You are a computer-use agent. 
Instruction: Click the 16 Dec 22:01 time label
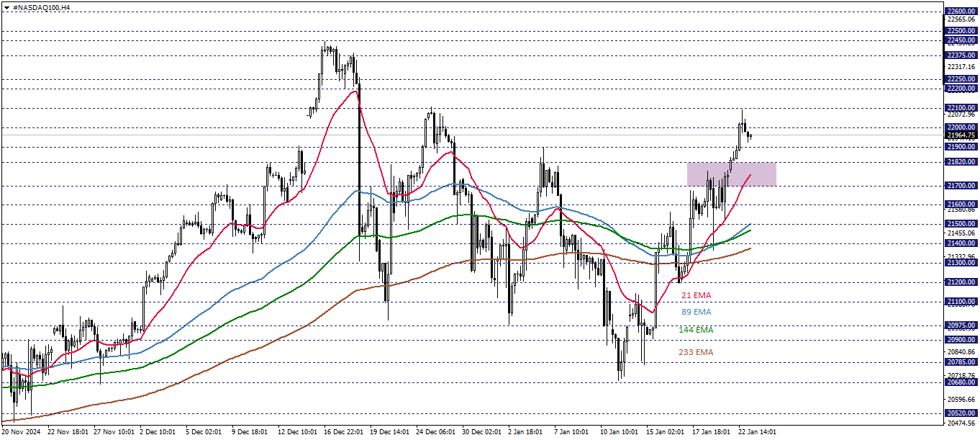click(x=343, y=432)
